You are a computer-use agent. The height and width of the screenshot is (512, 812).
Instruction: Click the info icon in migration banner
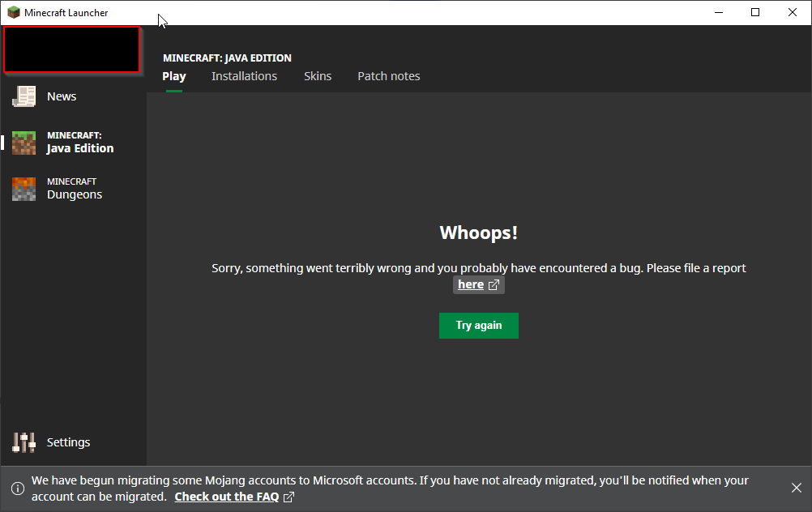(x=18, y=489)
